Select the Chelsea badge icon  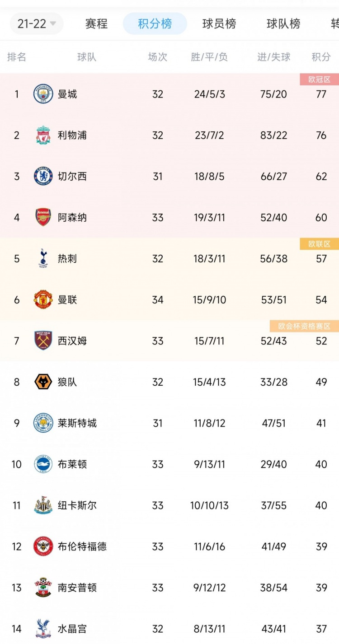coord(43,176)
